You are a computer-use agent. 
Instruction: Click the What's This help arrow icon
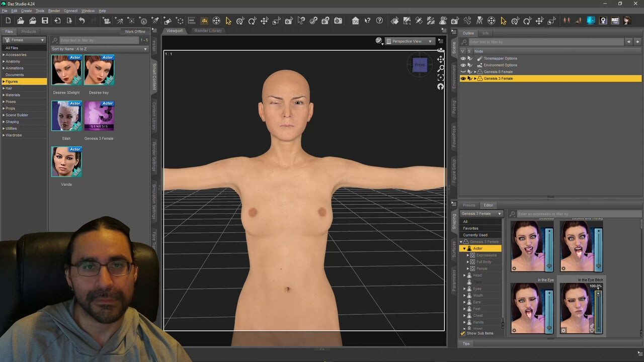tap(367, 21)
